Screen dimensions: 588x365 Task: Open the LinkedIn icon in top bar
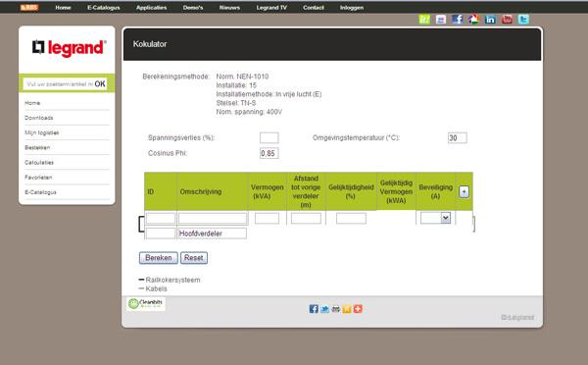tap(490, 20)
